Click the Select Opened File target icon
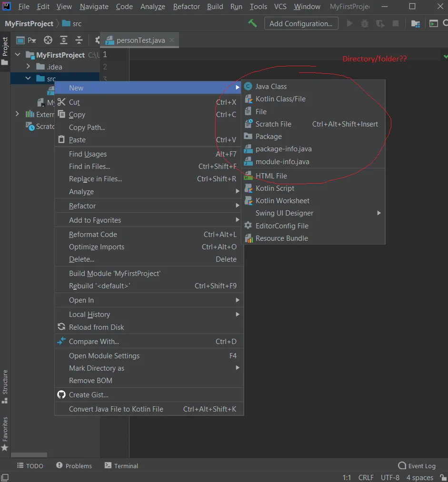The height and width of the screenshot is (482, 448). tap(48, 40)
